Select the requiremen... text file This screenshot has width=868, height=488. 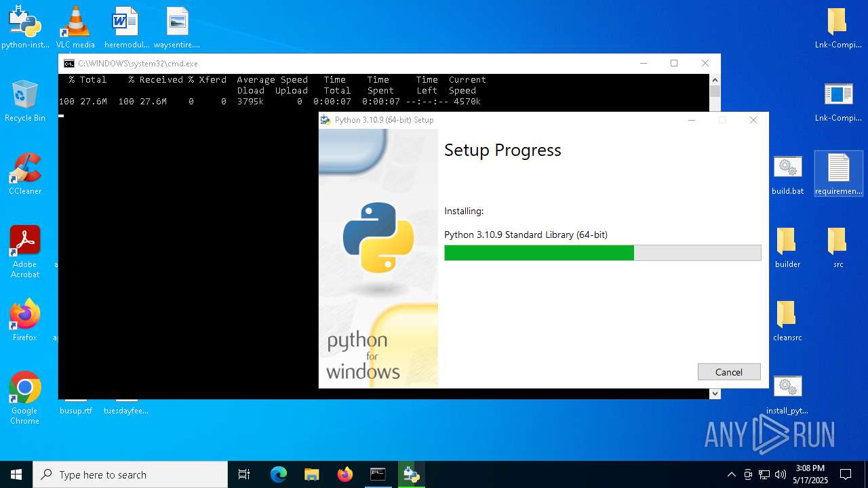coord(838,174)
